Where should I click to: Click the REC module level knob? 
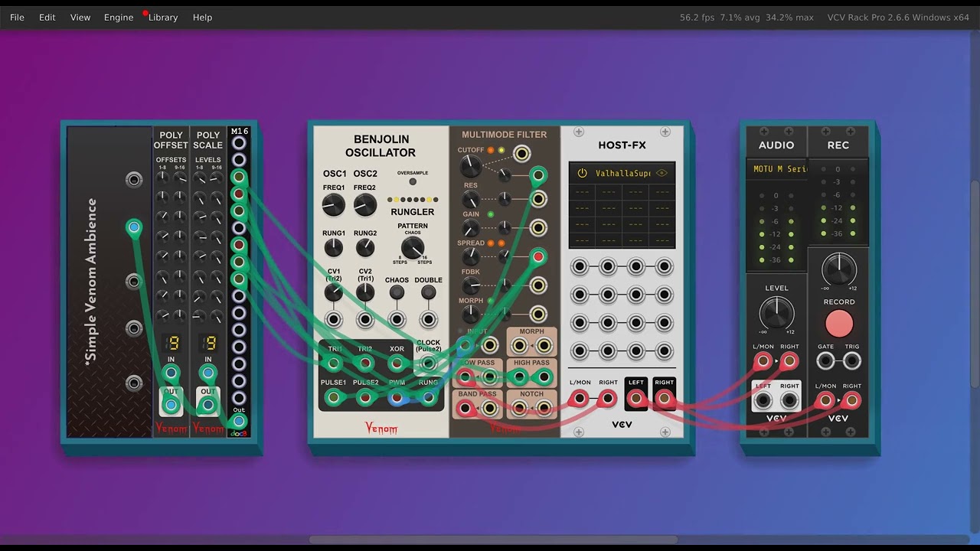pos(839,270)
